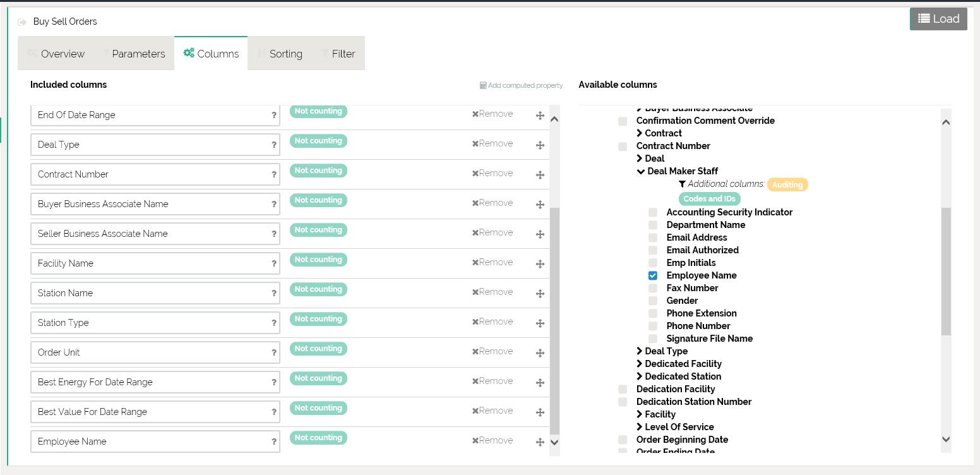Enable the Email Address checkbox
The height and width of the screenshot is (475, 980).
(653, 237)
